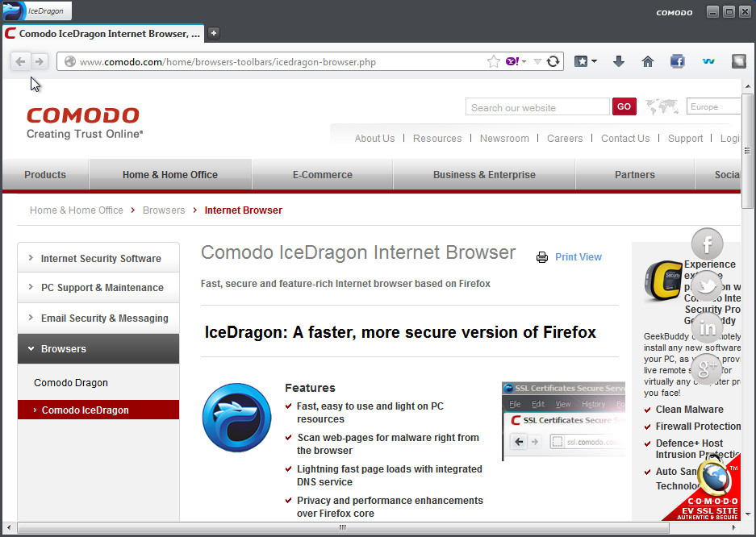Click the Facebook share toolbar icon
The image size is (756, 537).
678,61
